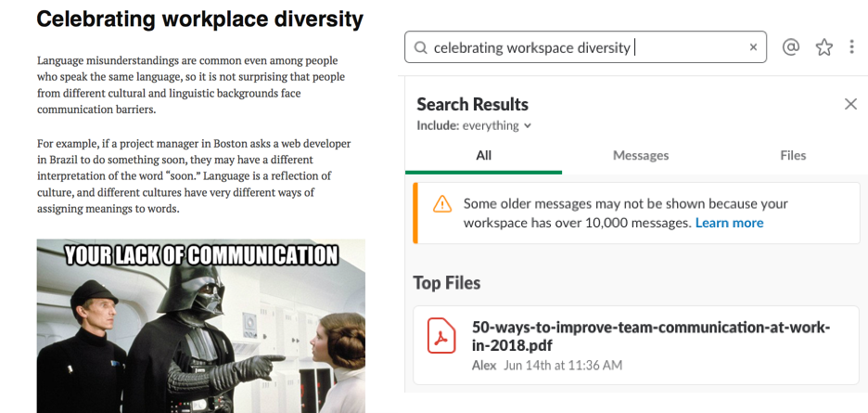Image resolution: width=868 pixels, height=413 pixels.
Task: Open the 50-ways-to-improve-team-communication PDF file
Action: coord(636,345)
